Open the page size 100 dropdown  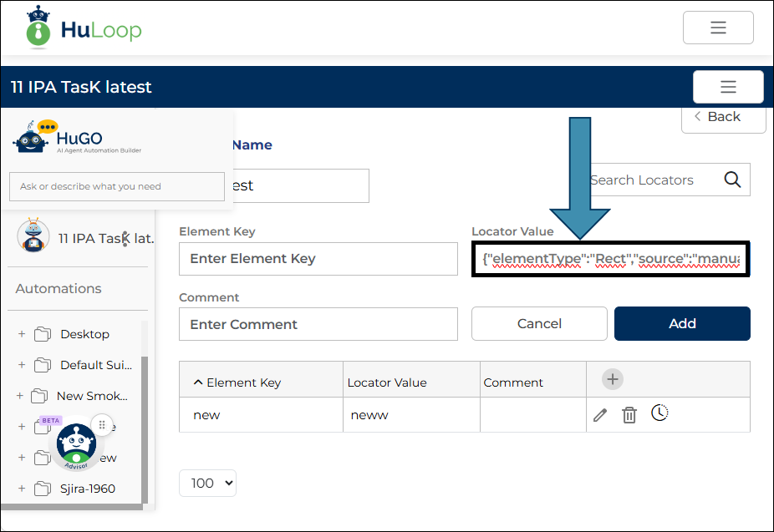click(x=207, y=484)
